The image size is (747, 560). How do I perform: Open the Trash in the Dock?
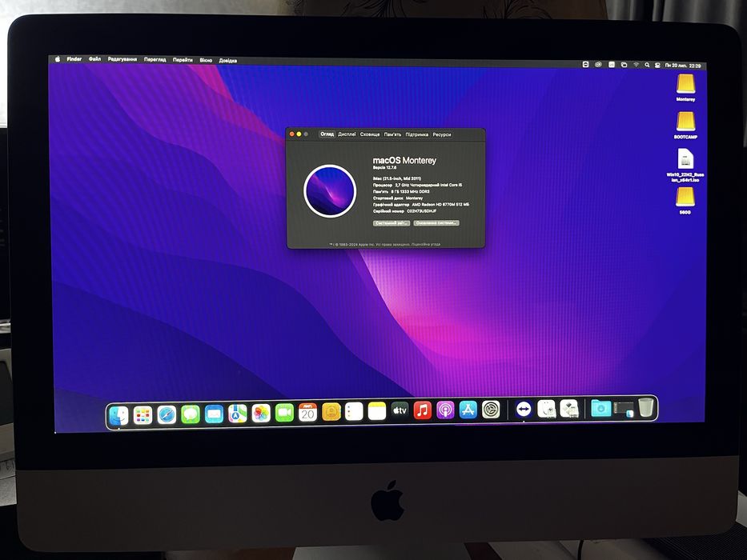click(x=645, y=408)
